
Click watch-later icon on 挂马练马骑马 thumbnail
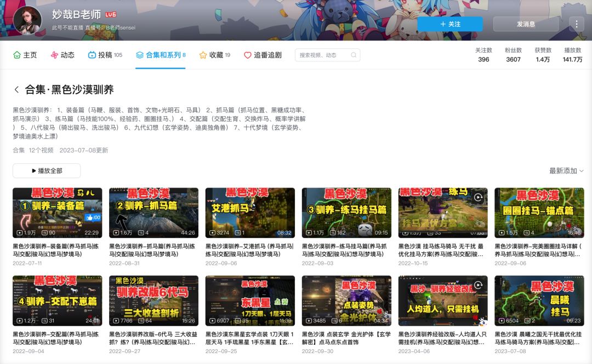(x=479, y=197)
